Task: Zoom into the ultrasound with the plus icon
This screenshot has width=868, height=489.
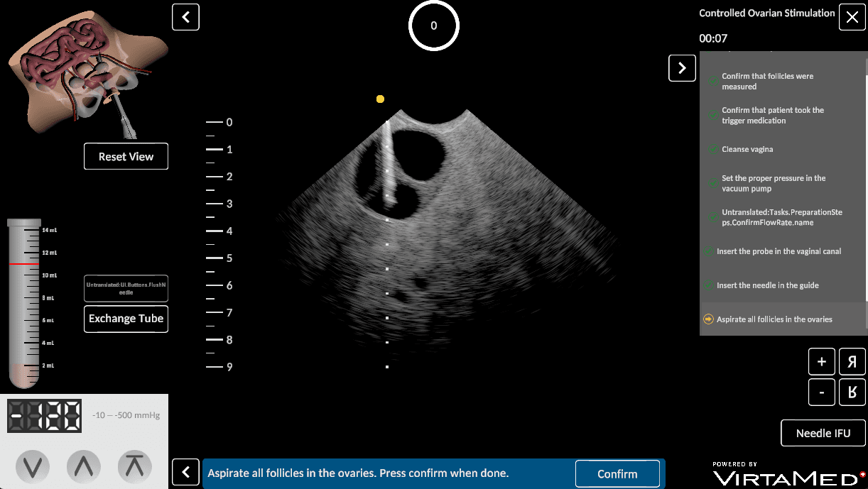Action: [821, 361]
